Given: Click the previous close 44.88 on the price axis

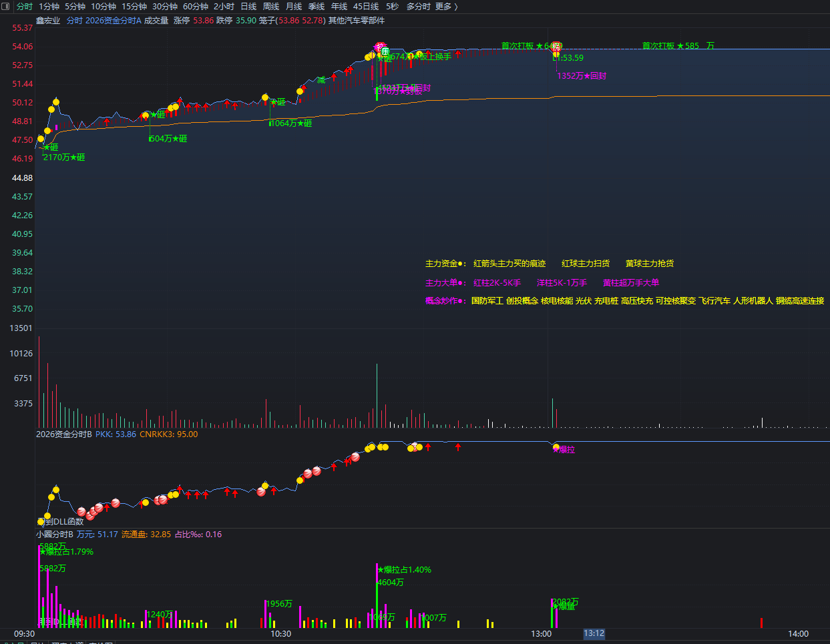Looking at the screenshot, I should click(22, 178).
